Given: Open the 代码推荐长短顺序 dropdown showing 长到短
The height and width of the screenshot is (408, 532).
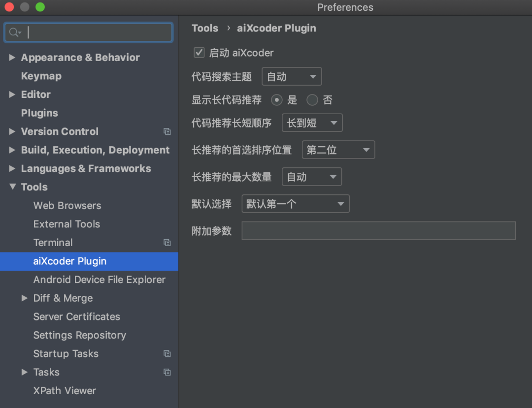Looking at the screenshot, I should [312, 123].
